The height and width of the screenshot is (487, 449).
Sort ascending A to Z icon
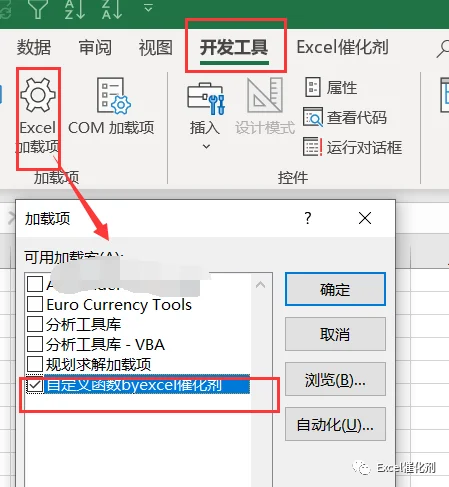pos(75,9)
